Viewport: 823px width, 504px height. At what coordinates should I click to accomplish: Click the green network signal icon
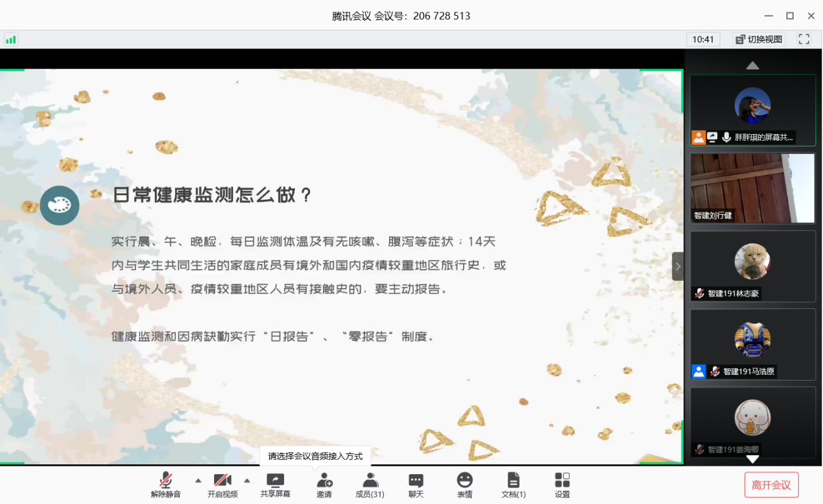pos(10,40)
